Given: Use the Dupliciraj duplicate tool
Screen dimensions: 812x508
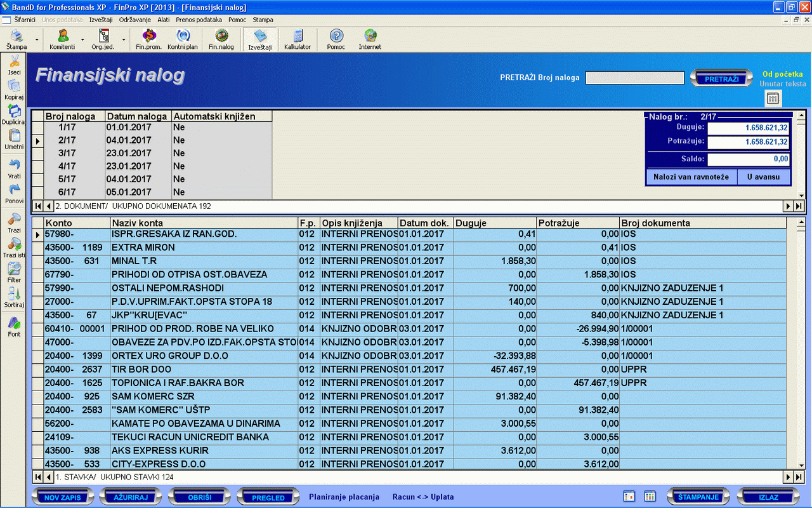Looking at the screenshot, I should tap(14, 115).
